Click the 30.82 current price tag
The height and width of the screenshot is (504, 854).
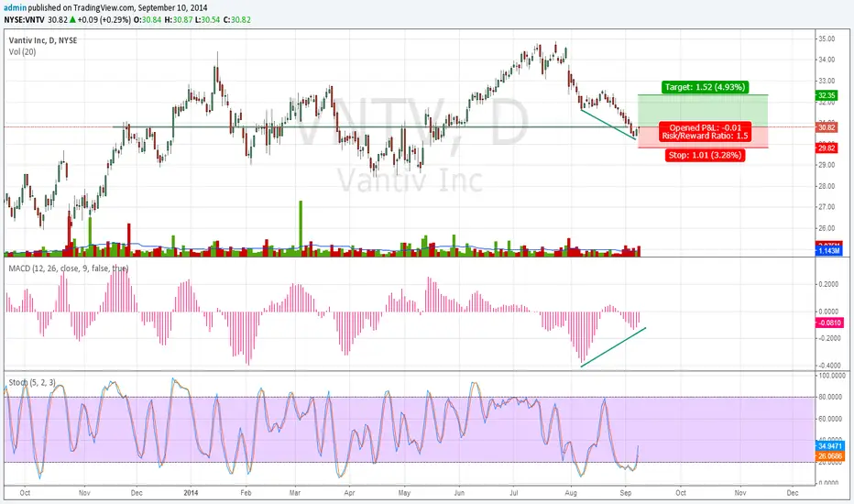pyautogui.click(x=827, y=127)
